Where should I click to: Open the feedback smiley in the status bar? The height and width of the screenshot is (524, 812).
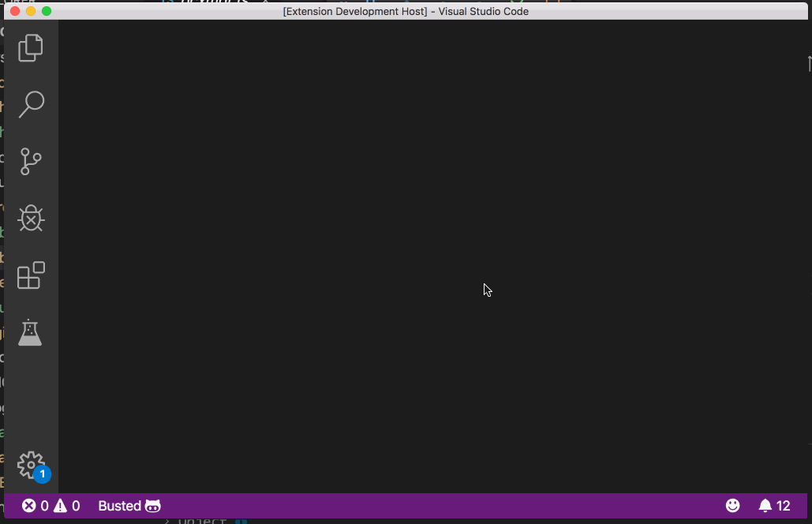tap(732, 505)
